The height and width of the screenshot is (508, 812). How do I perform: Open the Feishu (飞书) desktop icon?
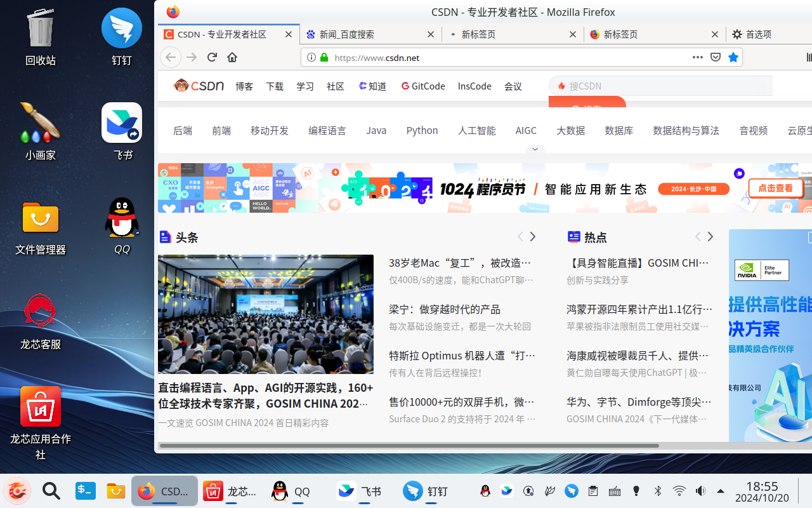[x=122, y=131]
